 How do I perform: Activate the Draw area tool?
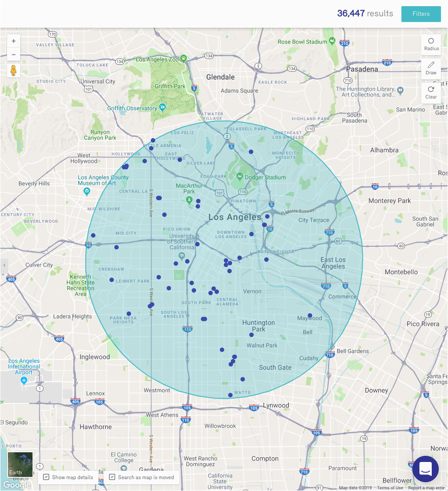pyautogui.click(x=431, y=68)
